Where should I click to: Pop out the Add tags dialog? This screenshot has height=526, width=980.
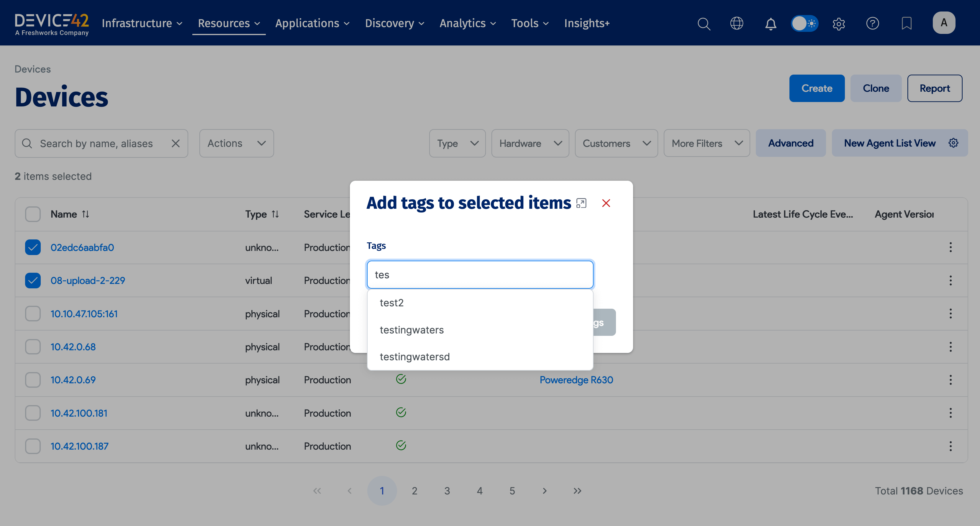click(581, 203)
